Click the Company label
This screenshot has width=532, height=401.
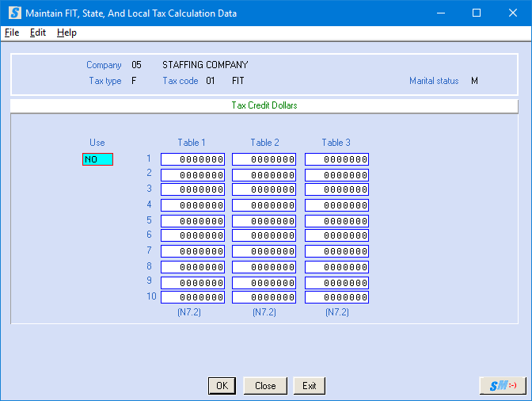pos(104,65)
